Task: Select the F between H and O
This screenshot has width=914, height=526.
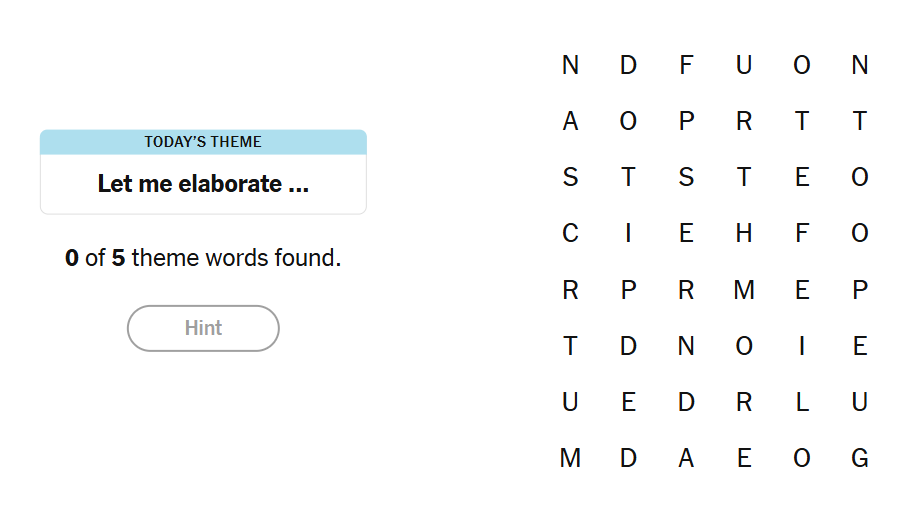Action: click(x=802, y=234)
